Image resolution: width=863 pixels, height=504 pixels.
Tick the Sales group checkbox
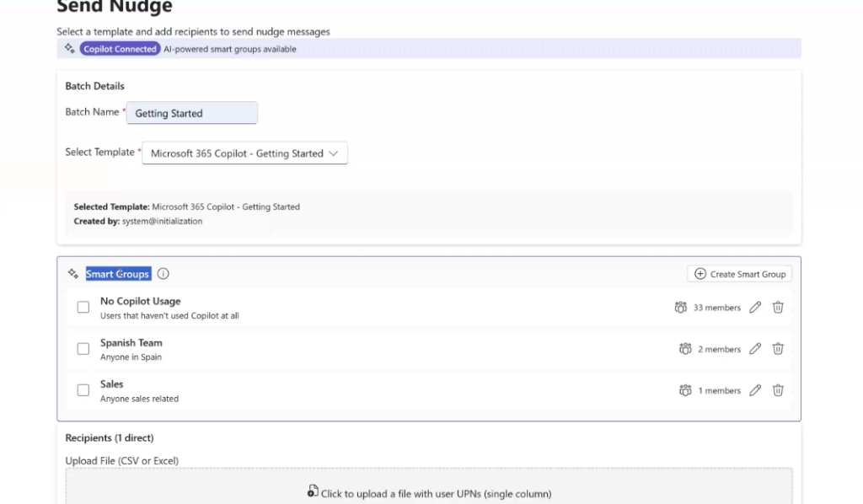pyautogui.click(x=83, y=390)
